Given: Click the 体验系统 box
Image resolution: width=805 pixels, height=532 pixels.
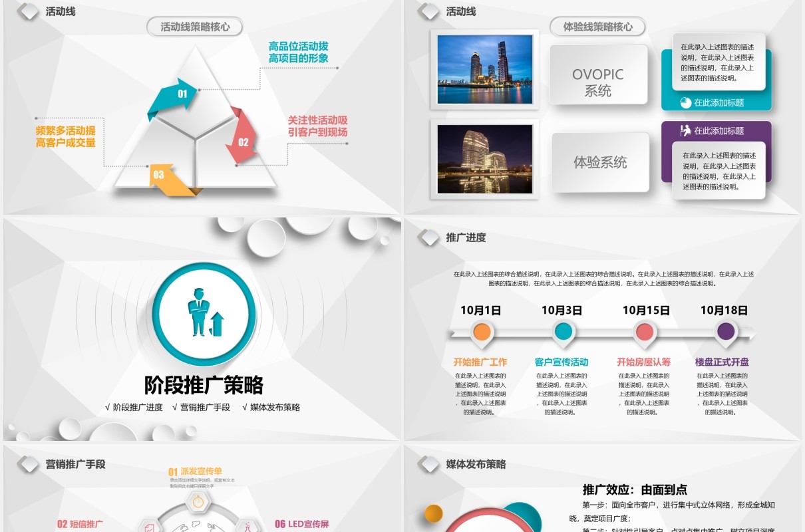Looking at the screenshot, I should click(600, 162).
